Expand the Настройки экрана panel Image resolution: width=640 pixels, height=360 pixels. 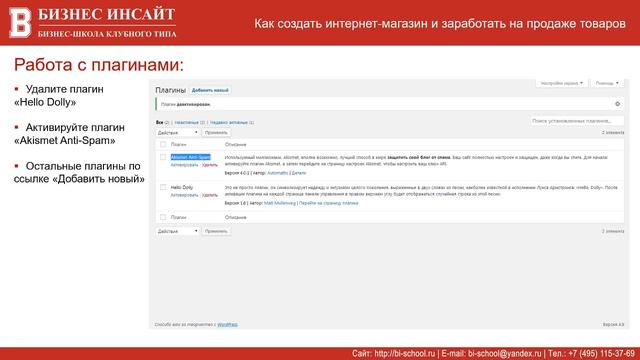coord(562,83)
